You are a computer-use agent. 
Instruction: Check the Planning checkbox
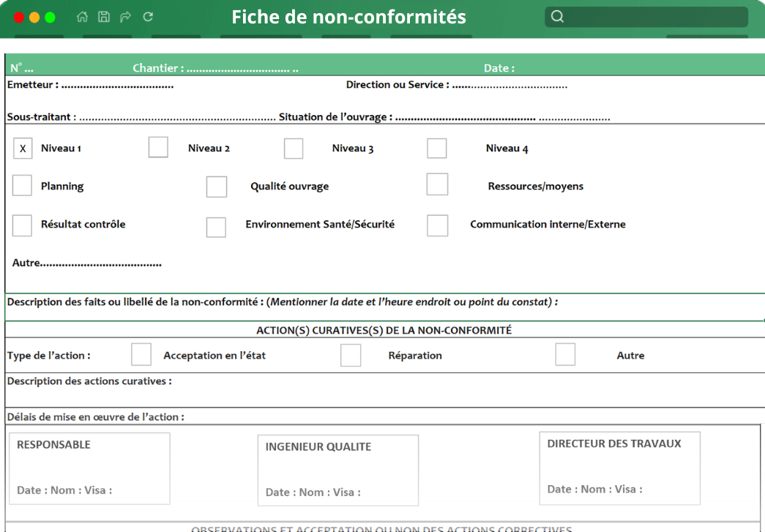point(22,185)
